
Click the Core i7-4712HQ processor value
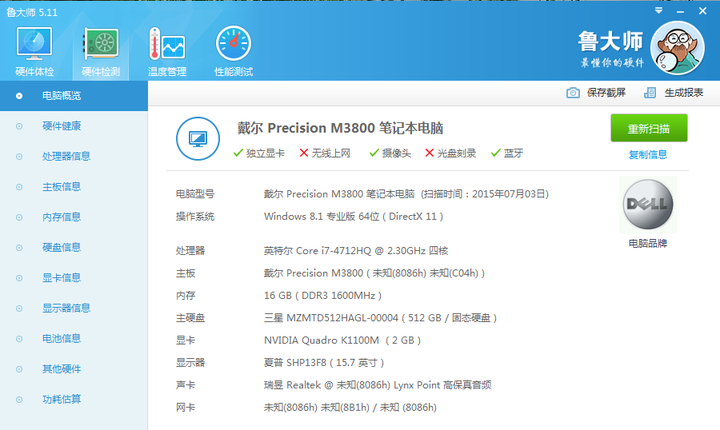point(356,251)
